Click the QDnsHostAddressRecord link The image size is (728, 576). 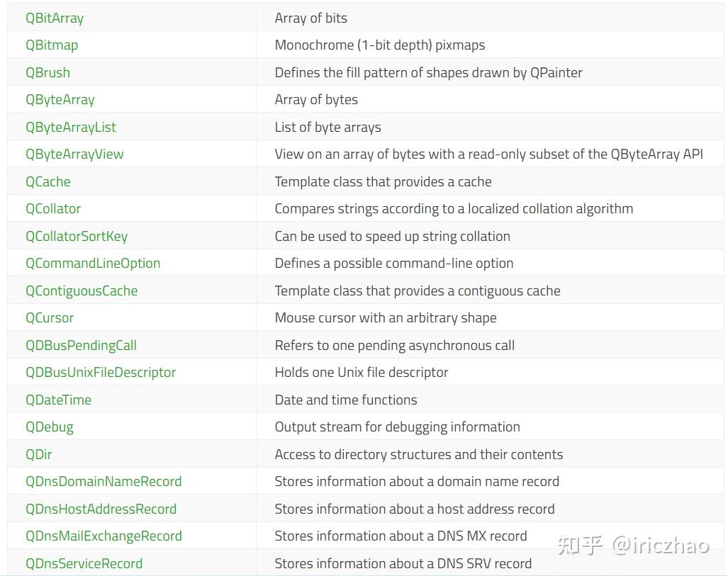(x=101, y=509)
